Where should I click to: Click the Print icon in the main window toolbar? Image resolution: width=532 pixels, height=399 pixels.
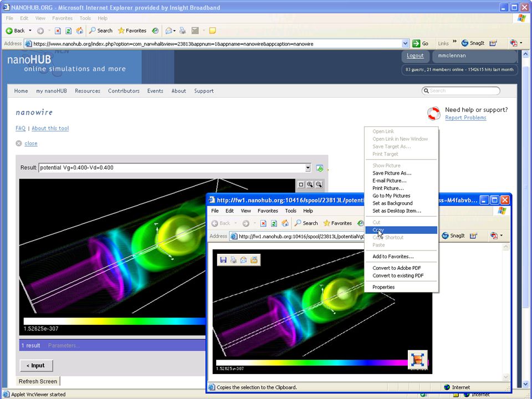tap(182, 31)
